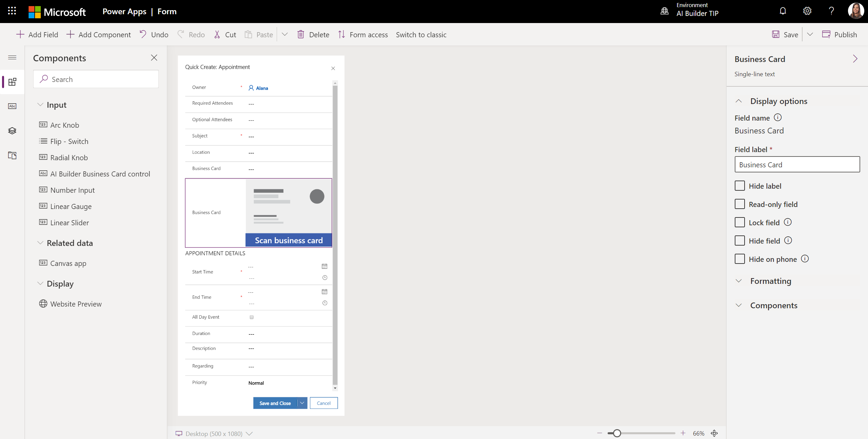Enable the Hide label checkbox

tap(739, 186)
